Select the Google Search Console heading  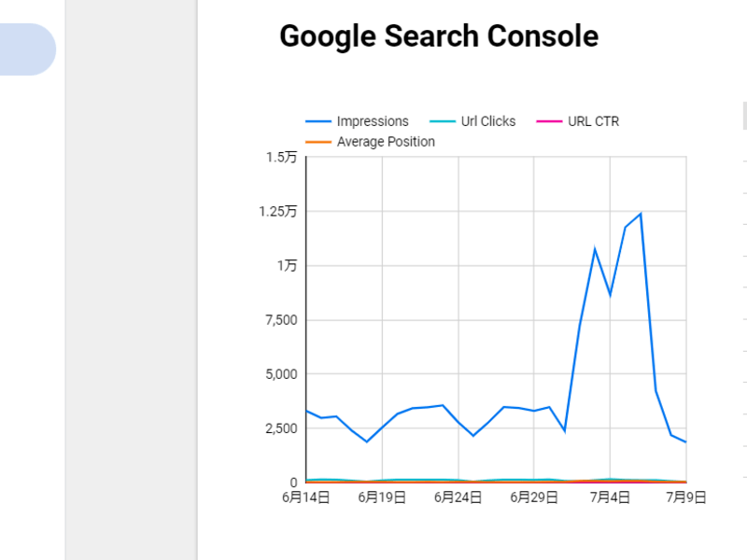click(439, 36)
